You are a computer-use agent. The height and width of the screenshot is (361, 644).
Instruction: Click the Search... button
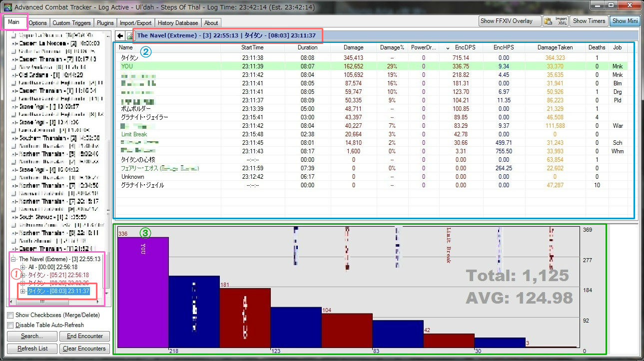tap(32, 336)
